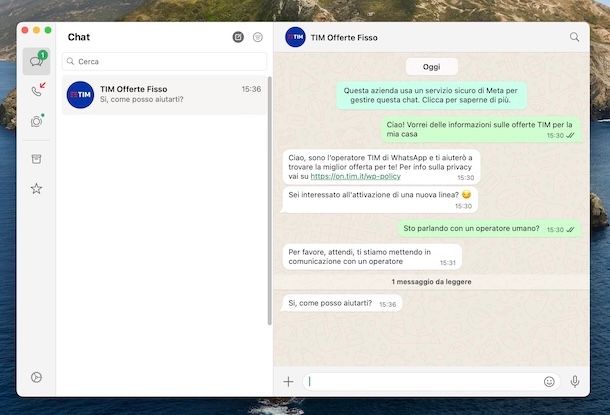The image size is (610, 415).
Task: Click the chat list vertical scrollbar
Action: (270, 200)
